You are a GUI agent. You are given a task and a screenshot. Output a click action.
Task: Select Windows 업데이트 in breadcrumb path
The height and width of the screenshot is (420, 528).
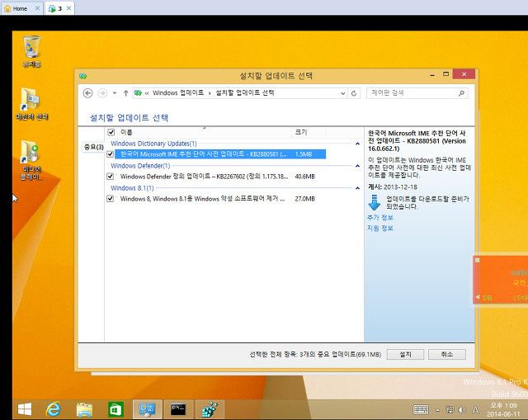(x=178, y=93)
